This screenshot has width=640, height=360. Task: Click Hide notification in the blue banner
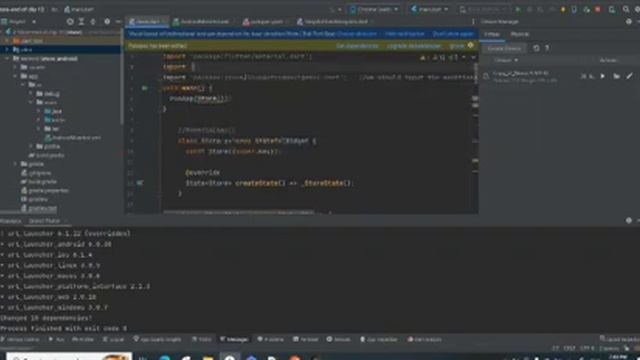405,34
